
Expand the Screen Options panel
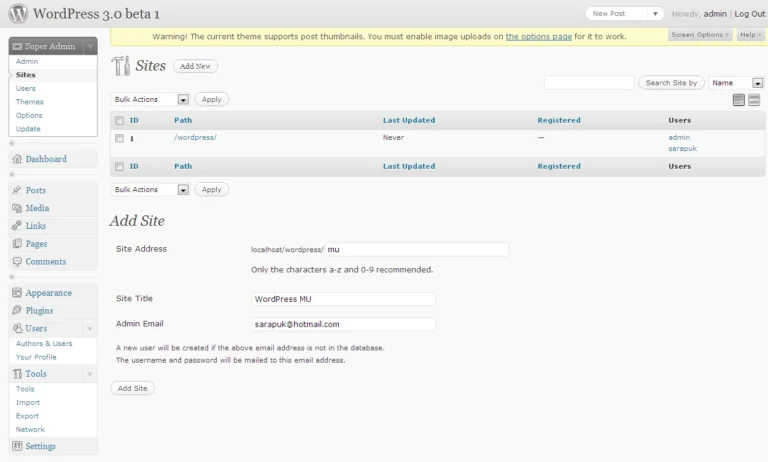click(x=700, y=35)
